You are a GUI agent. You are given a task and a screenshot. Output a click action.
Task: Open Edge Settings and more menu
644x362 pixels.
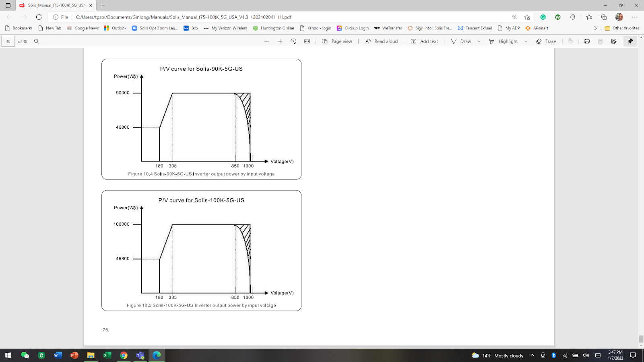(x=634, y=17)
